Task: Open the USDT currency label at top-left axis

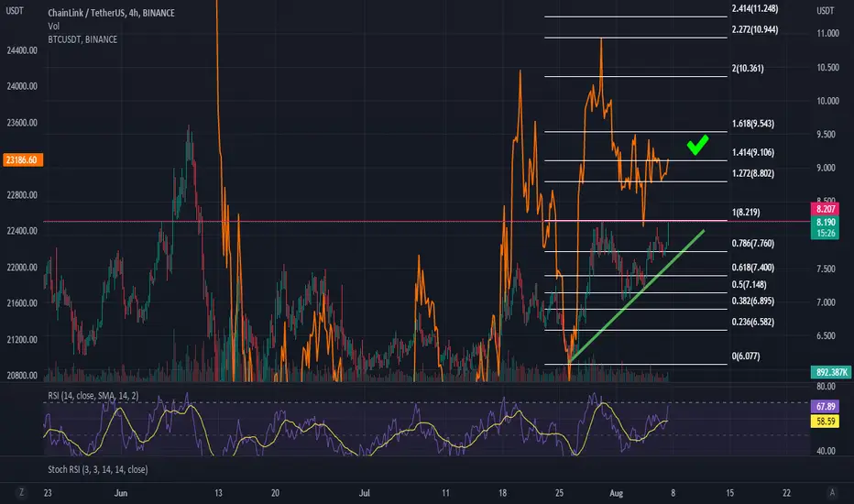Action: 14,10
